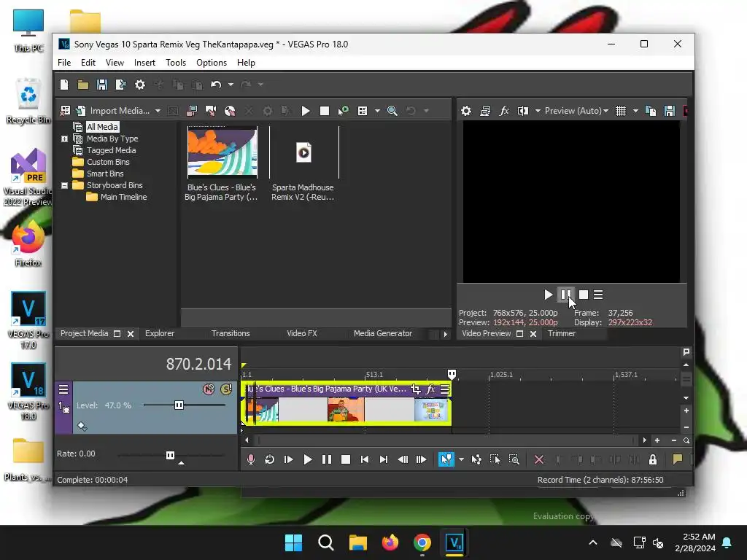The width and height of the screenshot is (747, 560).
Task: Save the project with floppy disk icon
Action: click(x=102, y=85)
